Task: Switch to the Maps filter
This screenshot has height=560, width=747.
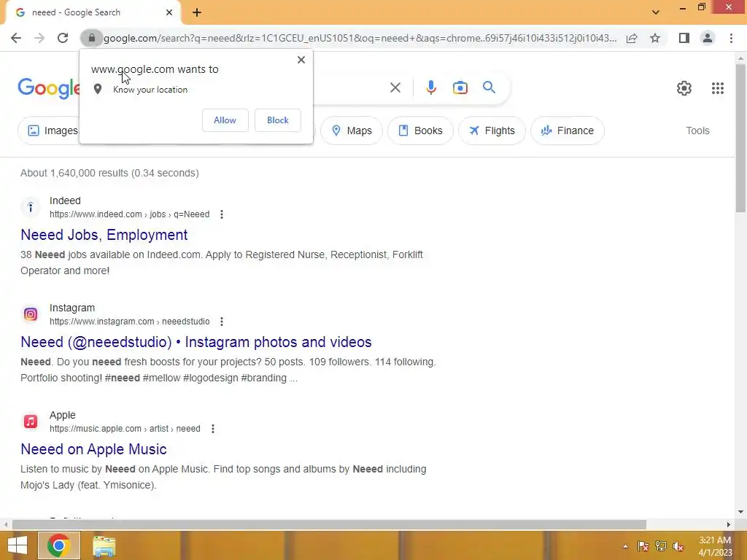Action: pos(352,131)
